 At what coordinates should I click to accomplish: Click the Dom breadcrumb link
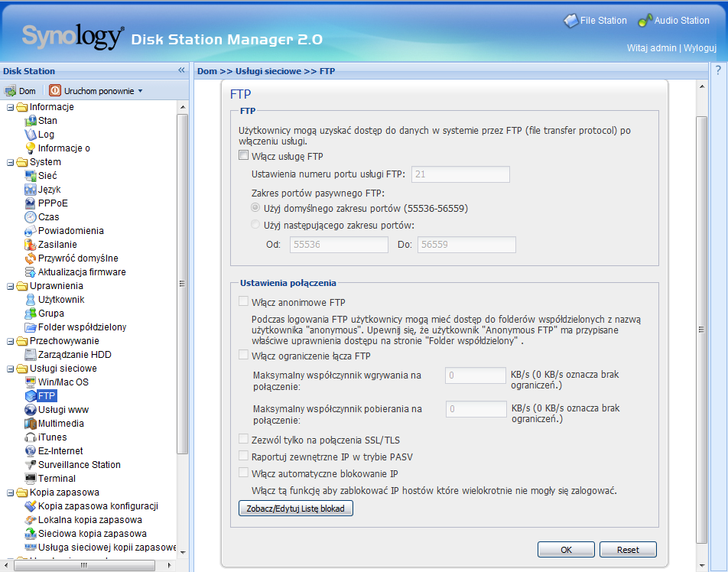point(207,71)
